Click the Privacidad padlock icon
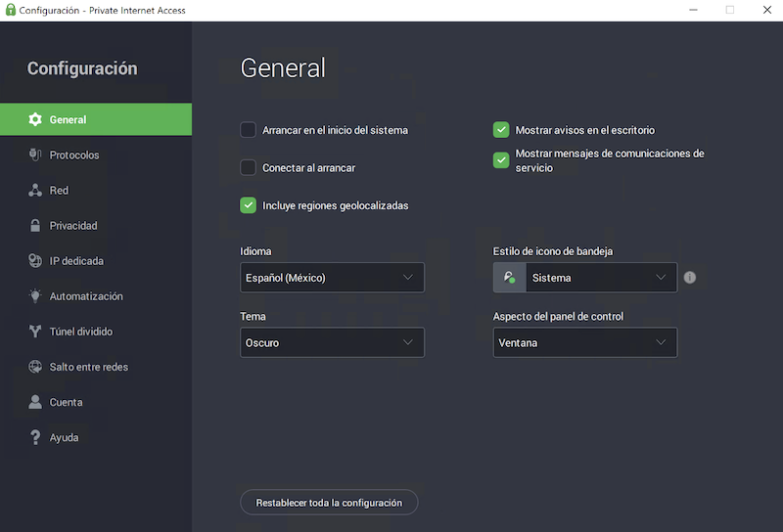 click(x=35, y=226)
